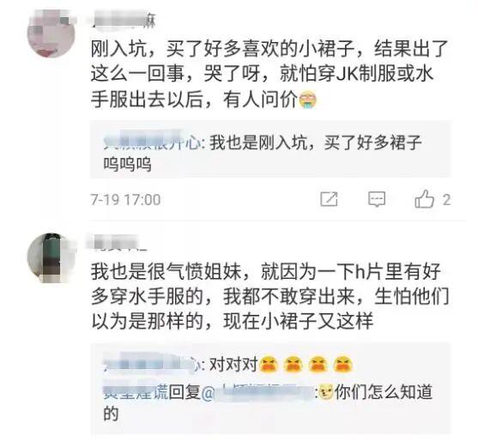Open the comment reply bubble icon
Viewport: 478px width, 448px height.
(x=377, y=199)
